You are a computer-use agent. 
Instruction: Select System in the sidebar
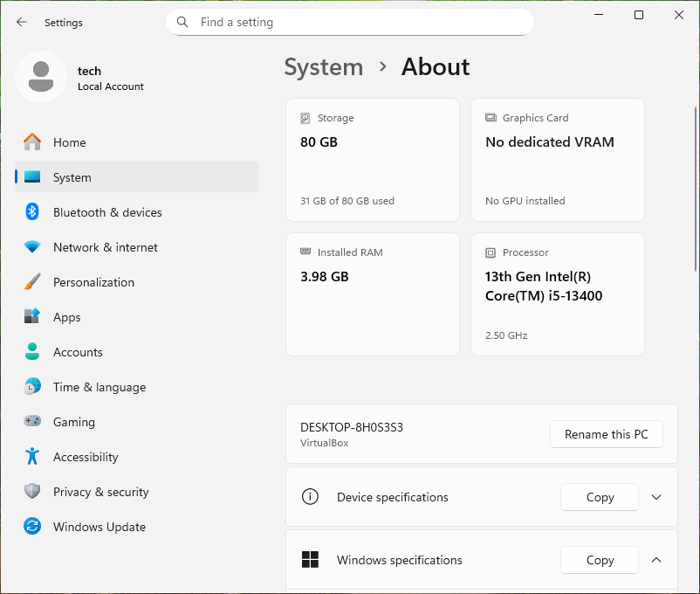click(x=137, y=177)
